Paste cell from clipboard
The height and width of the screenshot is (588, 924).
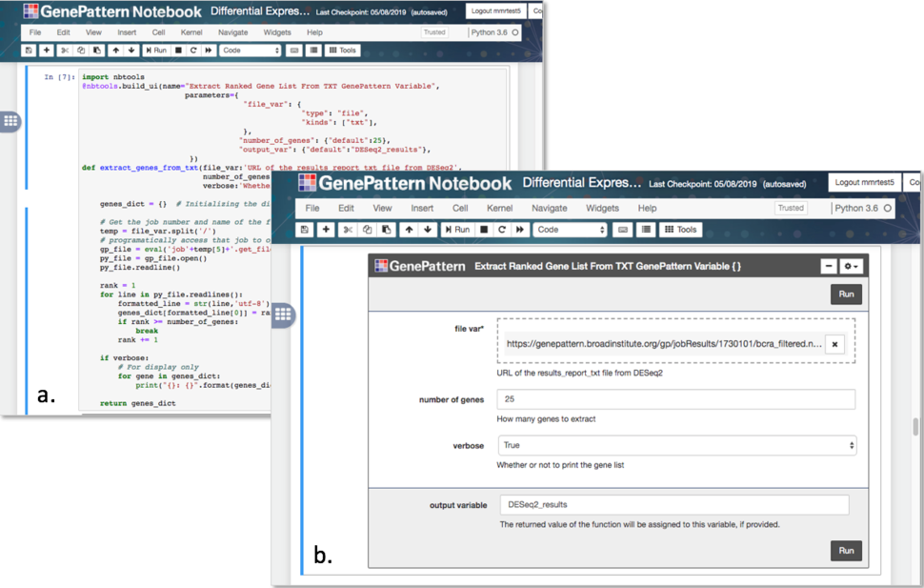click(385, 229)
